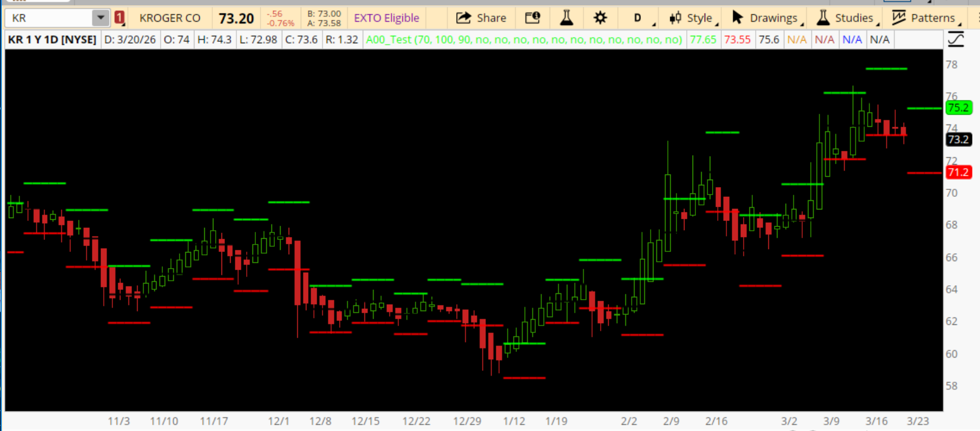Open the Patterns menu
This screenshot has height=431, width=980.
coord(924,18)
